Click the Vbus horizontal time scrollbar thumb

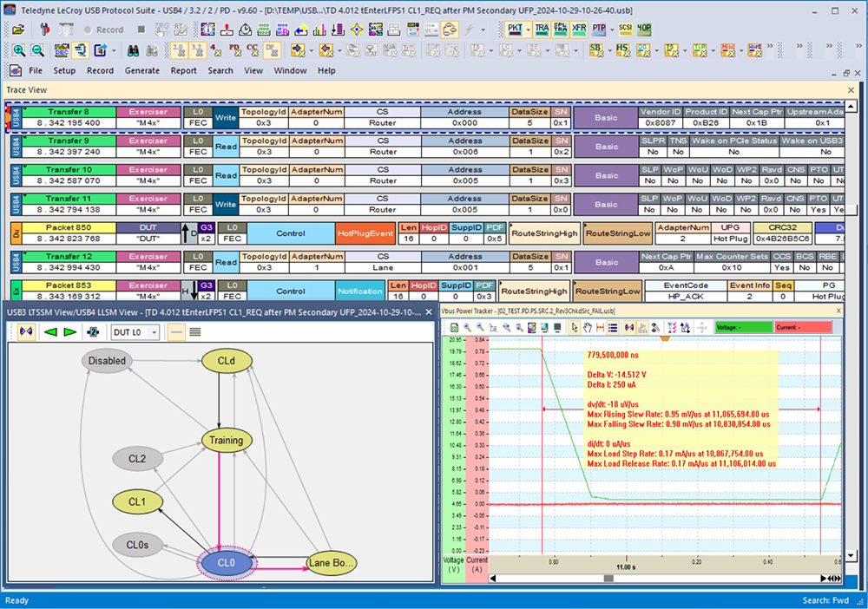[x=608, y=578]
